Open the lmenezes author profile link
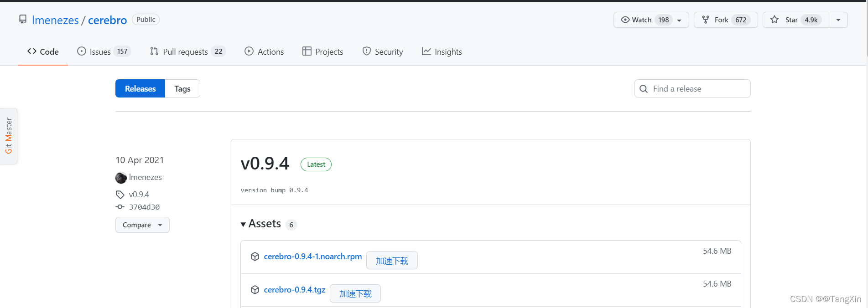The height and width of the screenshot is (308, 868). 146,177
